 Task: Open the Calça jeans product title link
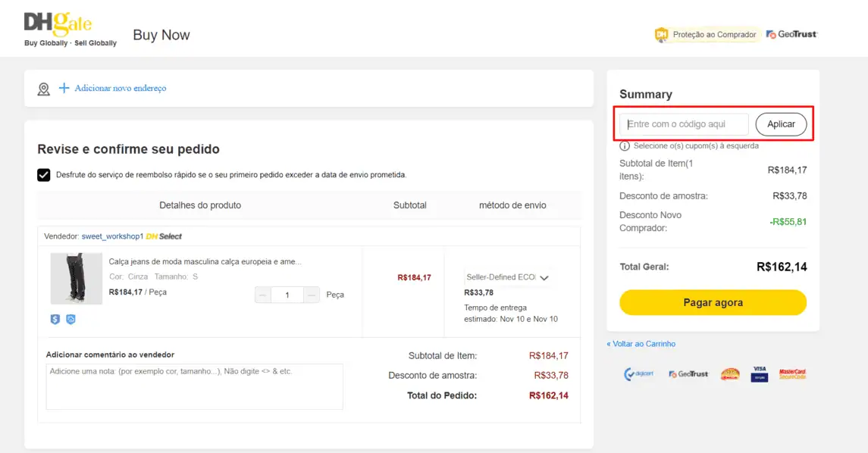tap(205, 261)
